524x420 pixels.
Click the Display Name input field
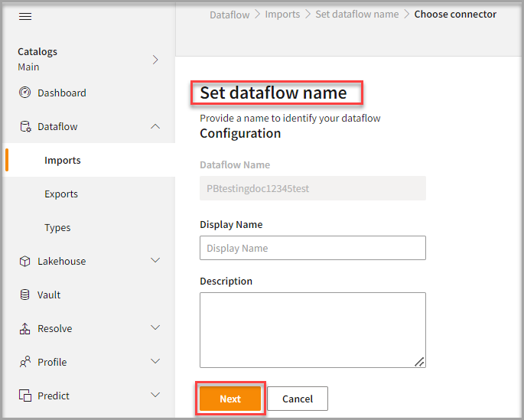click(312, 248)
